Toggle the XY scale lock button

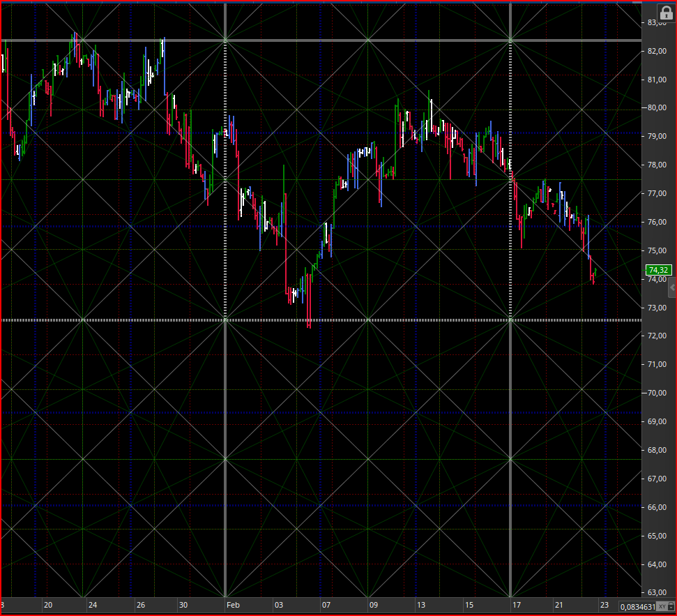(x=662, y=606)
